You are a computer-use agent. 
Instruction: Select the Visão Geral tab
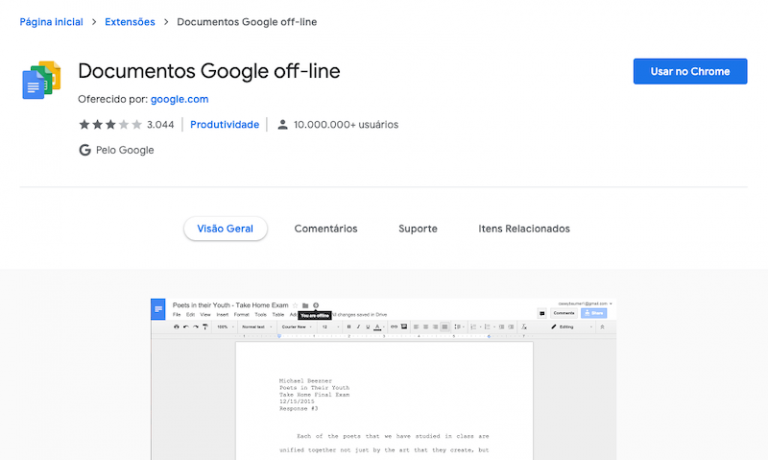tap(225, 229)
